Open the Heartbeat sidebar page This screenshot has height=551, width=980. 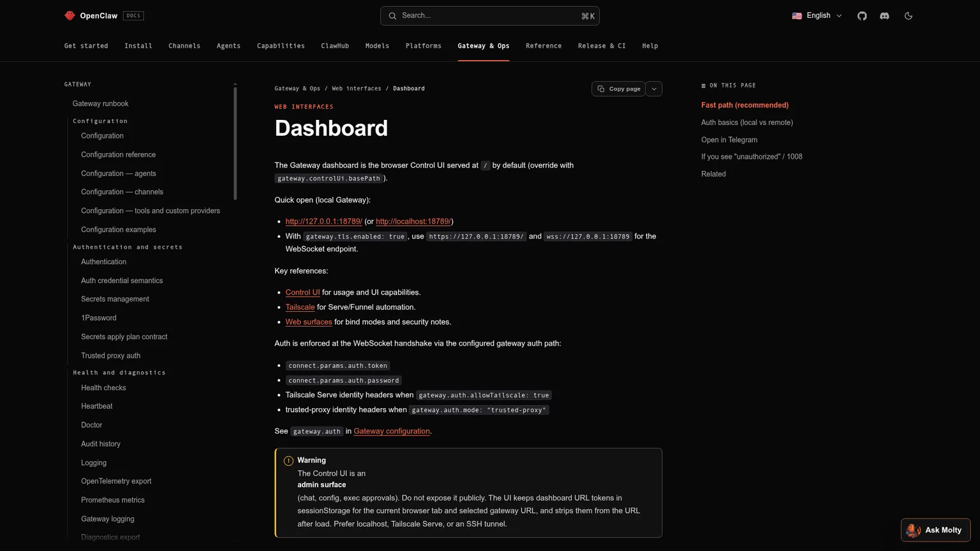click(x=96, y=406)
